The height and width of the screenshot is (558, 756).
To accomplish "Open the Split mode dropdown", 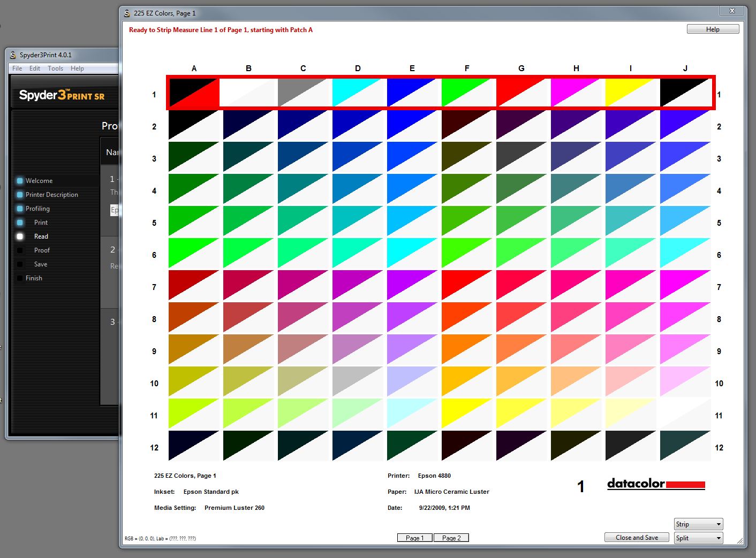I will pos(698,538).
